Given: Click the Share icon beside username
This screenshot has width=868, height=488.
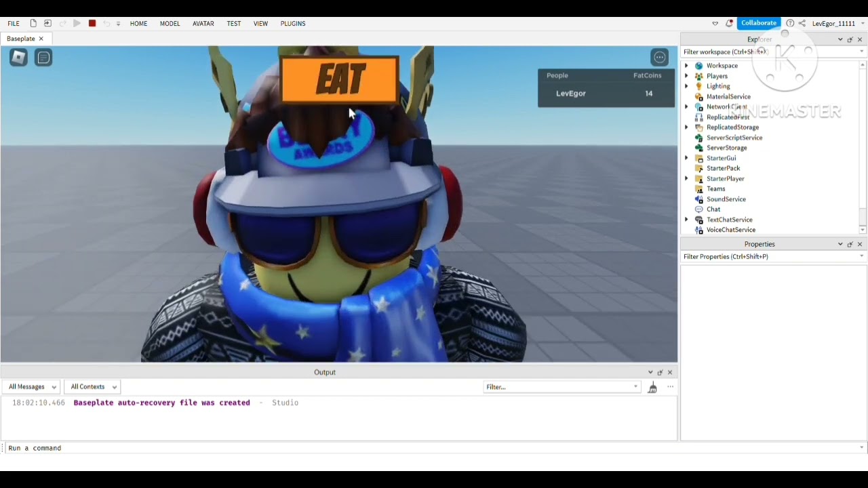Looking at the screenshot, I should click(803, 23).
